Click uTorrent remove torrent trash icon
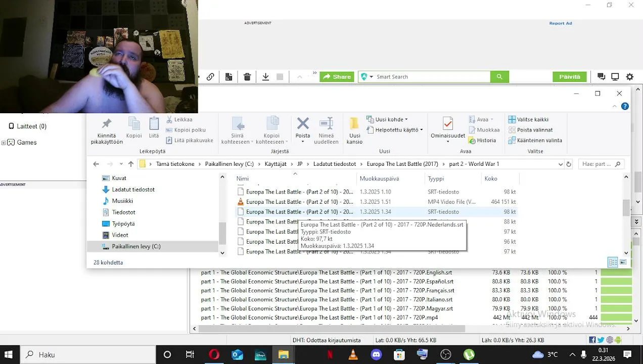 pyautogui.click(x=247, y=77)
